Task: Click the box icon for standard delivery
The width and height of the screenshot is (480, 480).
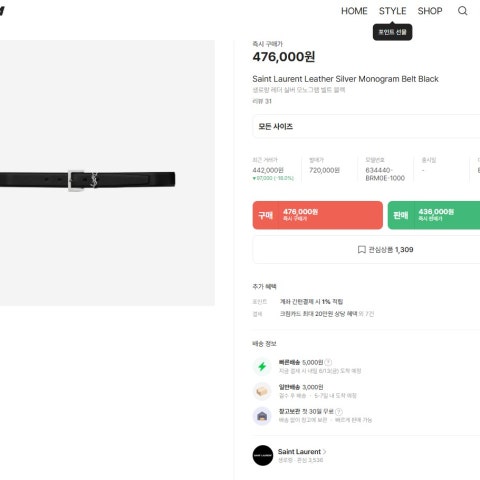Action: [262, 391]
